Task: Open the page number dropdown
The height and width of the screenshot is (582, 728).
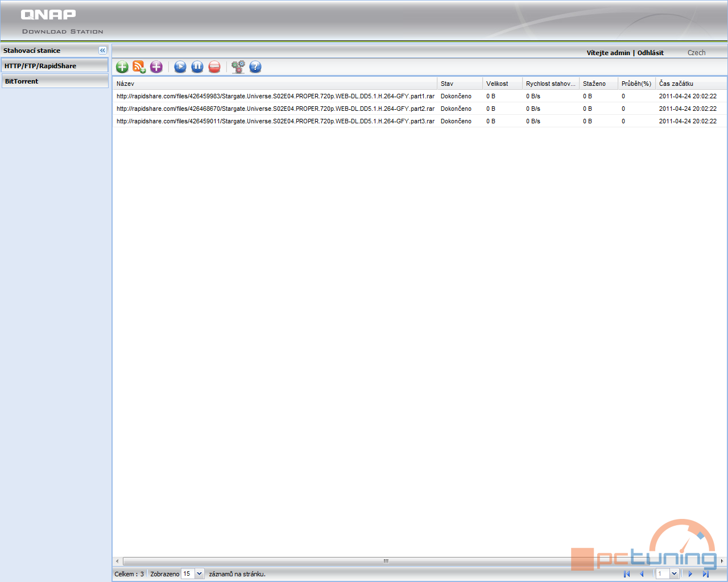Action: point(674,574)
